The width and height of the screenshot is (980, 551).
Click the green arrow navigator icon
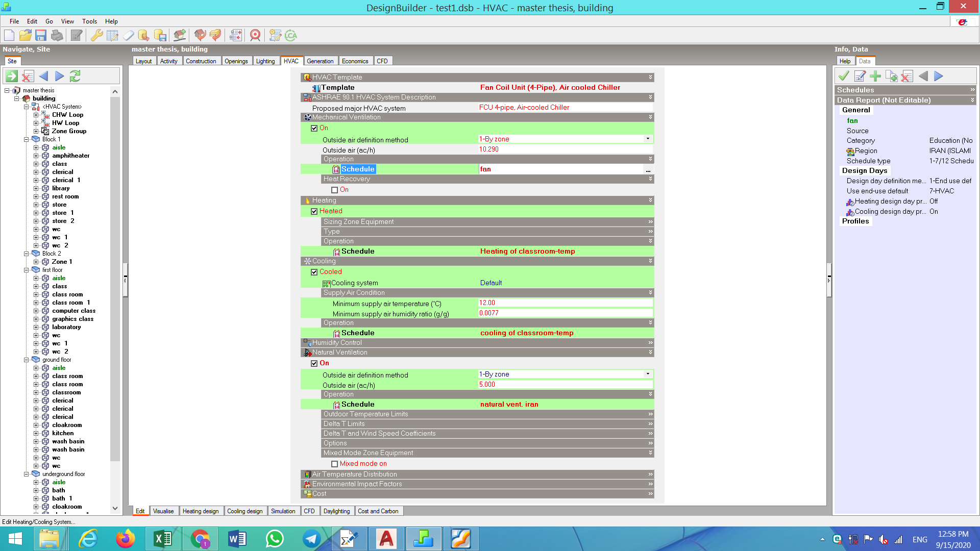click(12, 76)
